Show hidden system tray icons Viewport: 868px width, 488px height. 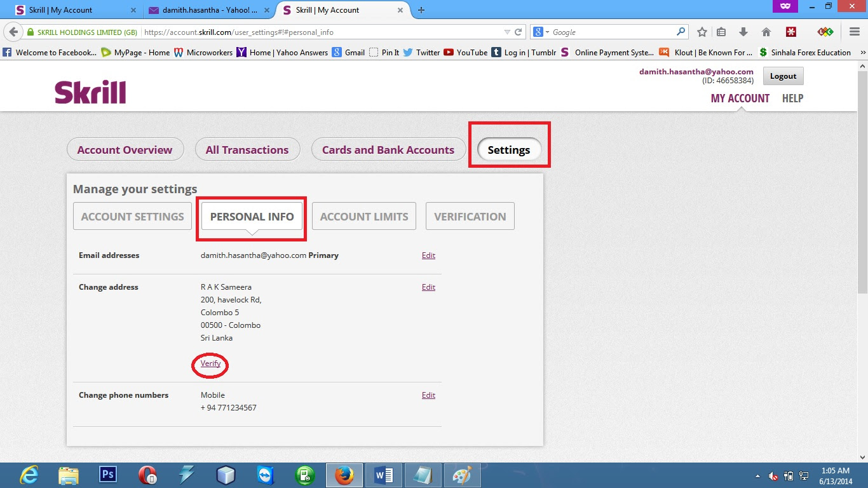757,476
